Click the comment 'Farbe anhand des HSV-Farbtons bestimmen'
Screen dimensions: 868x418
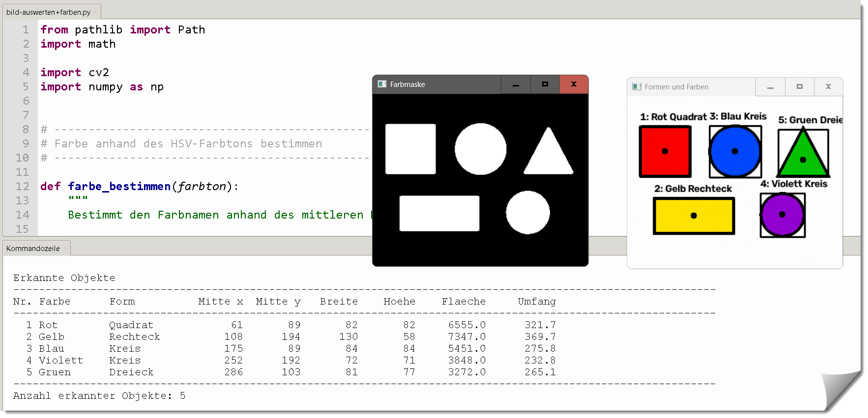coord(188,143)
